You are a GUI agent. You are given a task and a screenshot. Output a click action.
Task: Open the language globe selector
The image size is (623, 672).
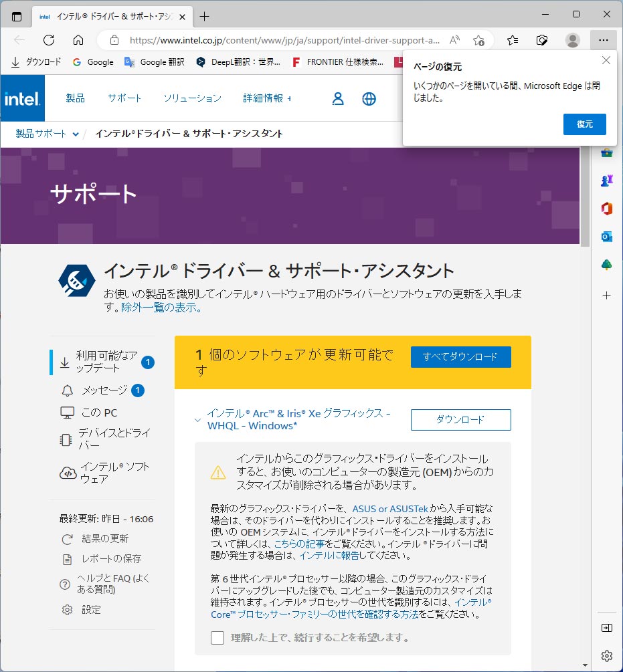369,98
